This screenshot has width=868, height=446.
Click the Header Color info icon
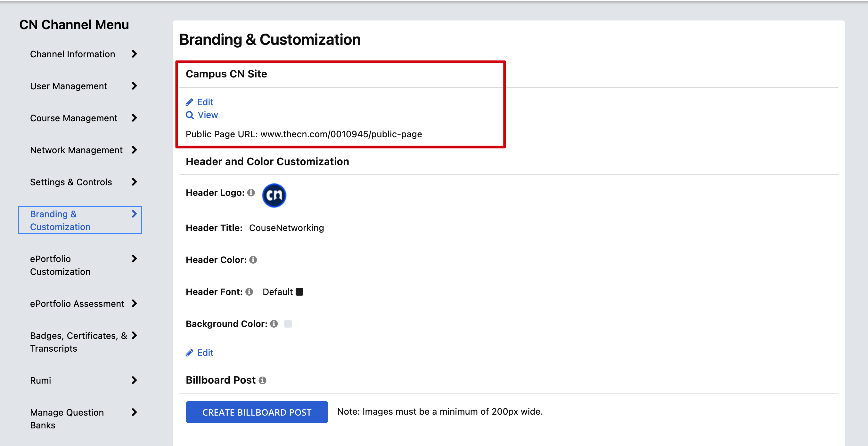coord(253,260)
